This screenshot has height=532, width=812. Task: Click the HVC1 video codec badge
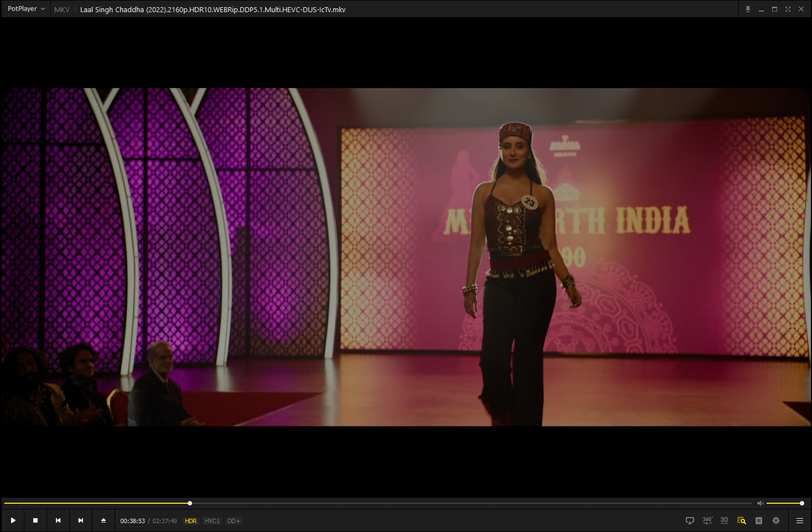click(212, 521)
